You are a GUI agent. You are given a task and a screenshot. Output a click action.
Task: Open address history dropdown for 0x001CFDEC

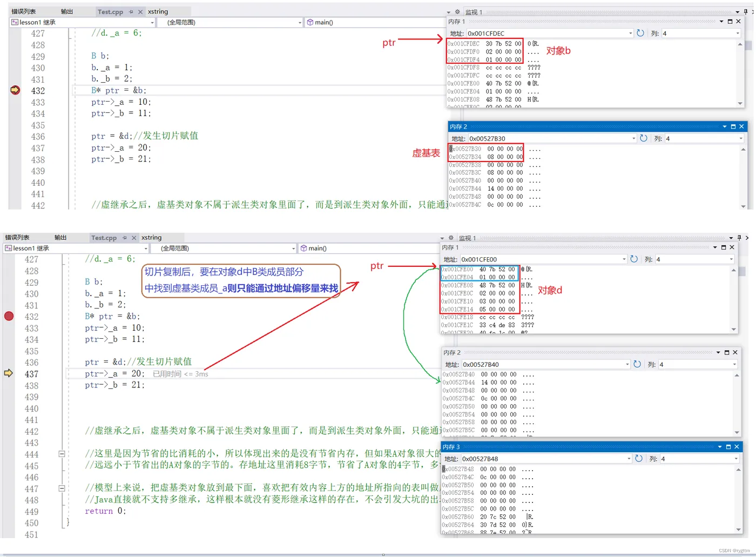pyautogui.click(x=630, y=33)
